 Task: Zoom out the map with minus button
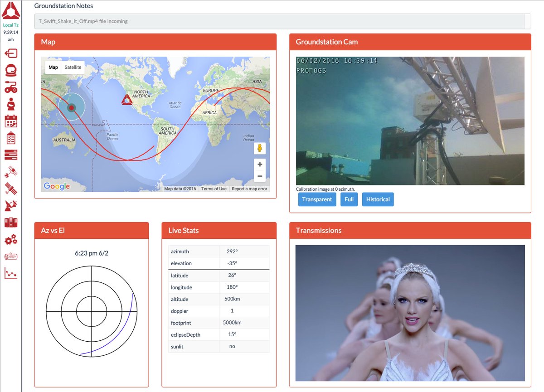[260, 176]
